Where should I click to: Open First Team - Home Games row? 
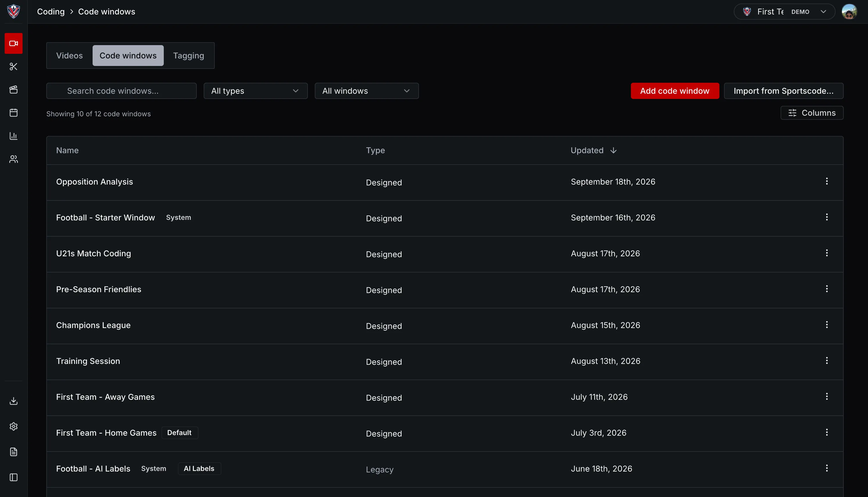coord(445,434)
